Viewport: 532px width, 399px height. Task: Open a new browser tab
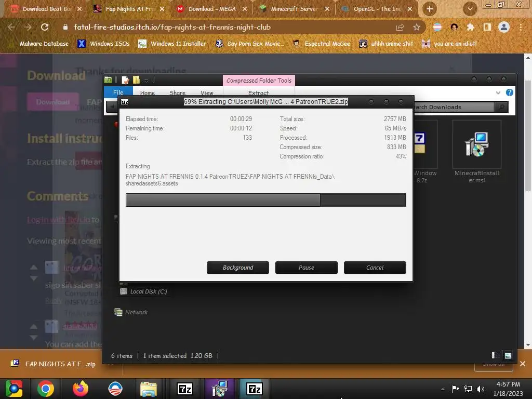tap(430, 9)
